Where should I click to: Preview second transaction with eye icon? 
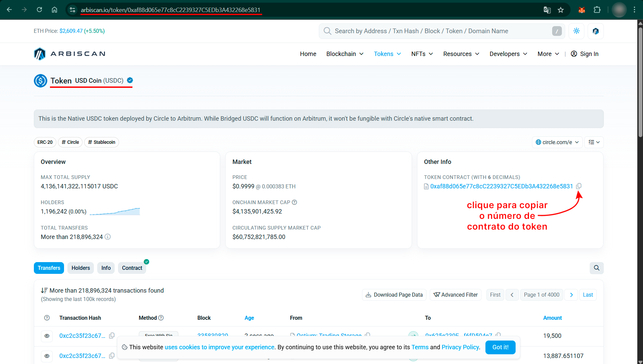47,356
